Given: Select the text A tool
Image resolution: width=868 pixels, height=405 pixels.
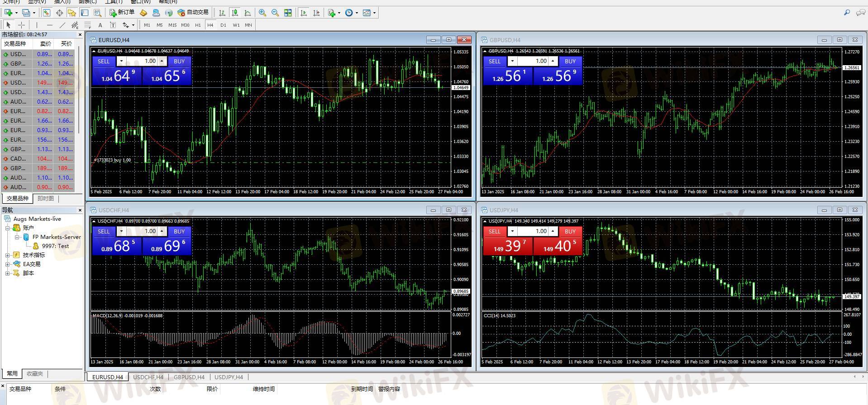Looking at the screenshot, I should coord(100,25).
